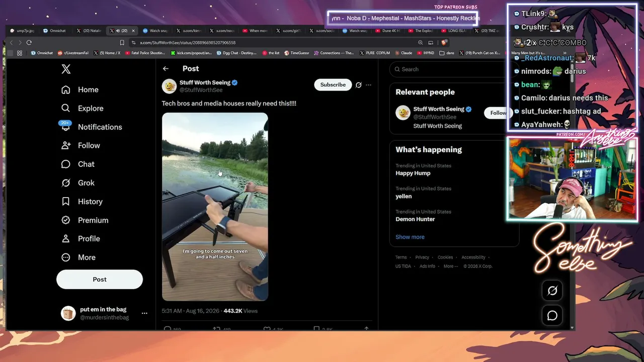Open the Connections bookmark
This screenshot has width=644, height=362.
(x=334, y=53)
